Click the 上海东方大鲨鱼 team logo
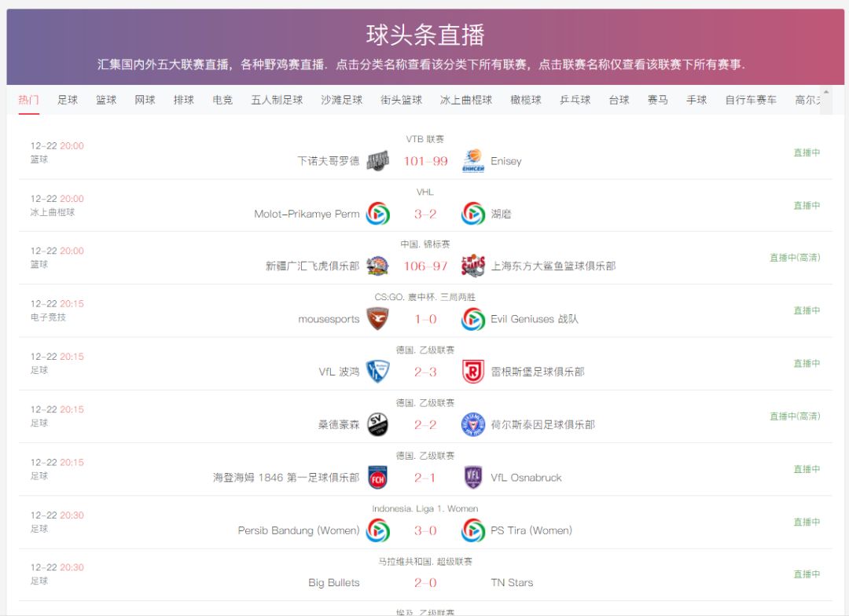This screenshot has width=849, height=616. click(472, 266)
